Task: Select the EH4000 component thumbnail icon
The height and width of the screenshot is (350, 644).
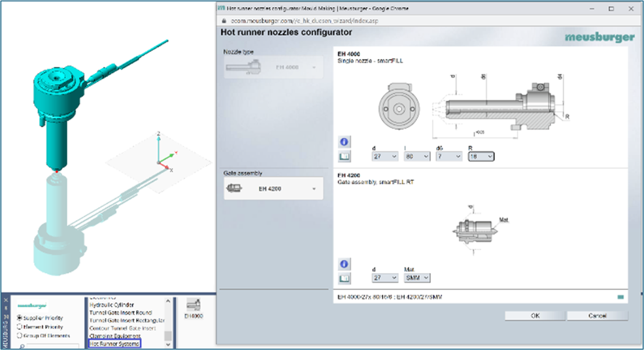Action: (194, 304)
